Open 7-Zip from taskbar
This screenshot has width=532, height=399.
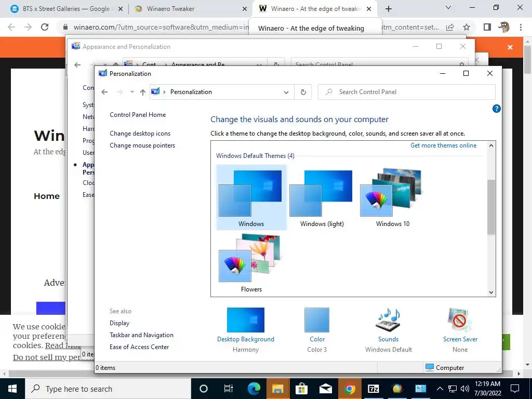coord(373,389)
